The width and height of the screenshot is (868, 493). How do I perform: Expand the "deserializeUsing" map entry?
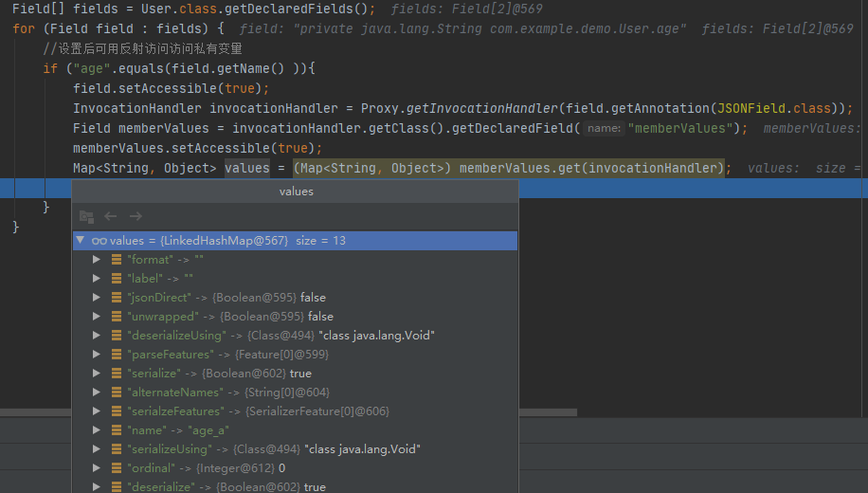97,335
